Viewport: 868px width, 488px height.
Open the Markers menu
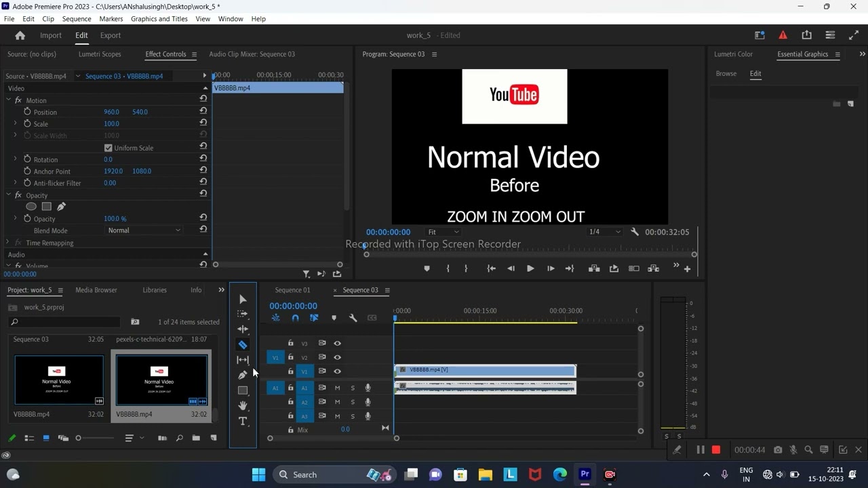tap(111, 19)
